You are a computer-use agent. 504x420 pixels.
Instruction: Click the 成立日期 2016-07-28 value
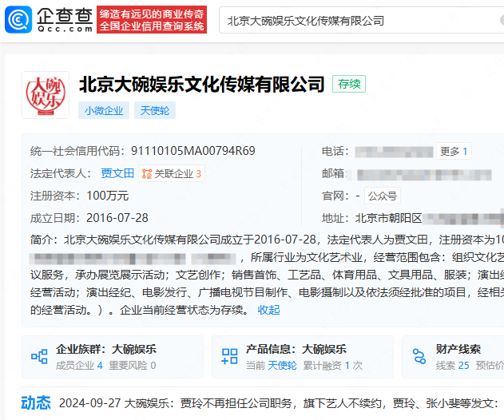tap(117, 218)
